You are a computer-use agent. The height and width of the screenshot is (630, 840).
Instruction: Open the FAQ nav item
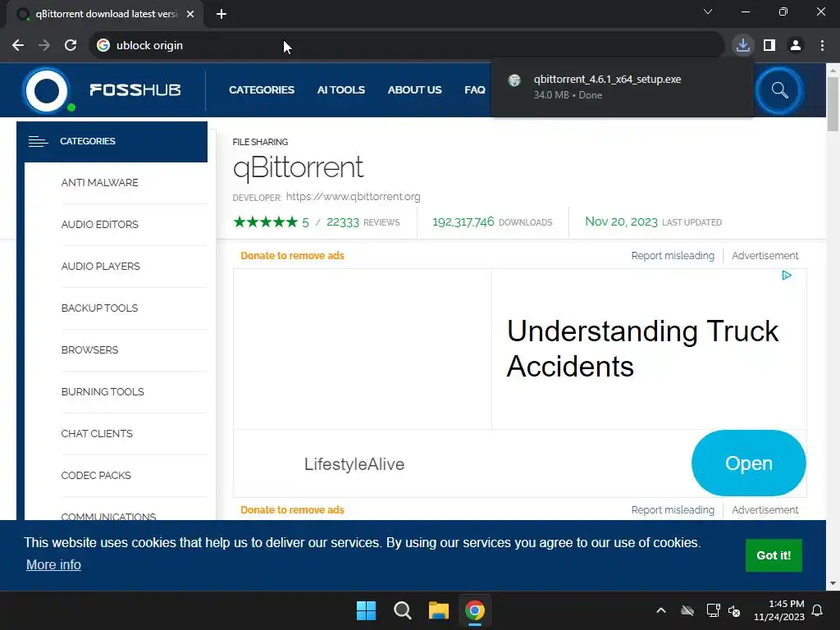pyautogui.click(x=475, y=90)
